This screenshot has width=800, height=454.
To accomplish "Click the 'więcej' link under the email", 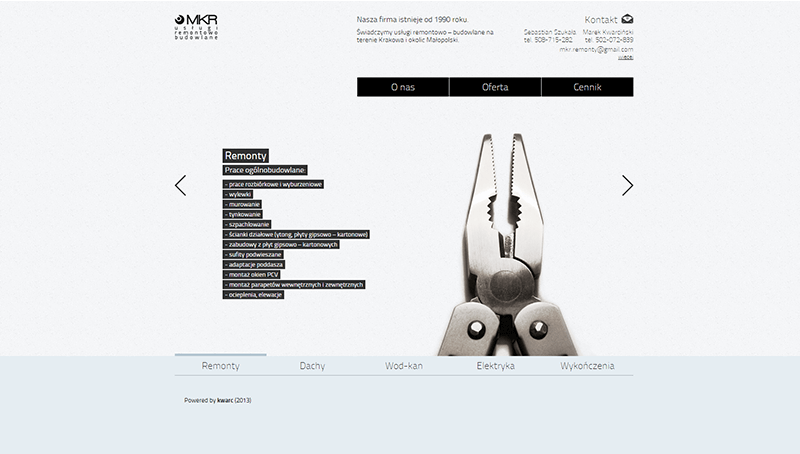I will [x=626, y=57].
